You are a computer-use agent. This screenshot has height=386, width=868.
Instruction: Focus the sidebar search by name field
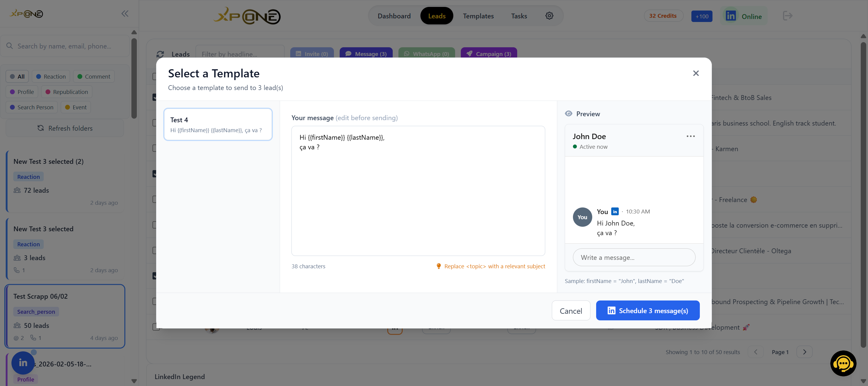coord(65,46)
